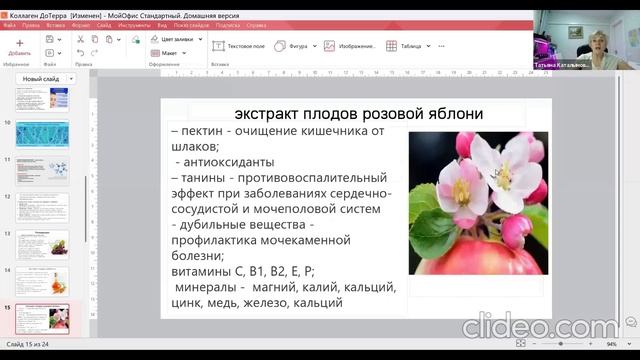The height and width of the screenshot is (360, 640).
Task: Open the Вставка menu
Action: 56,25
